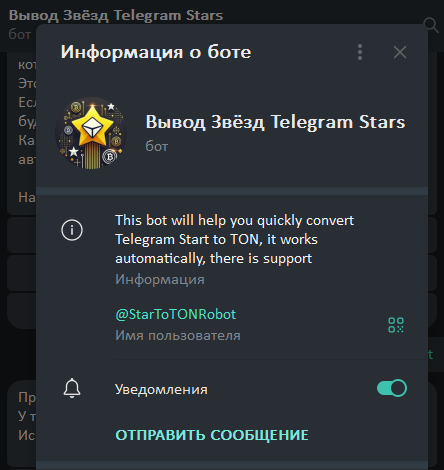444x470 pixels.
Task: Click the chat header title behind the dialog
Action: point(116,15)
